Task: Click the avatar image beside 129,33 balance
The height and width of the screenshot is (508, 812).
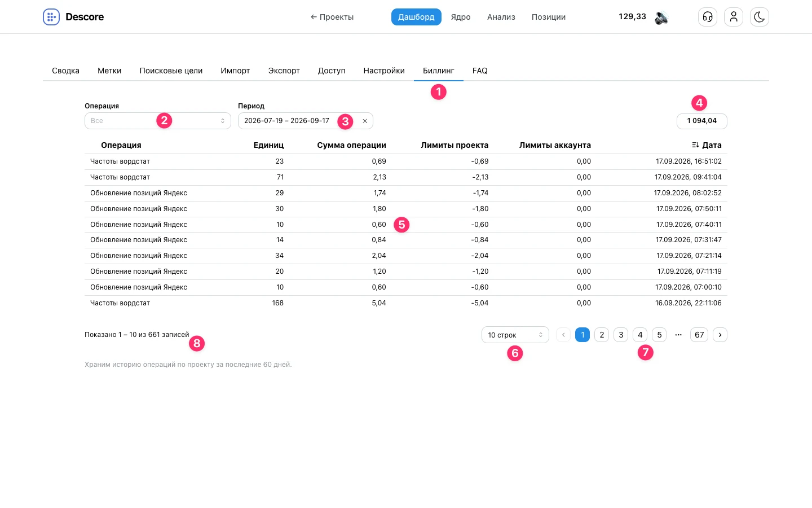Action: pyautogui.click(x=661, y=17)
